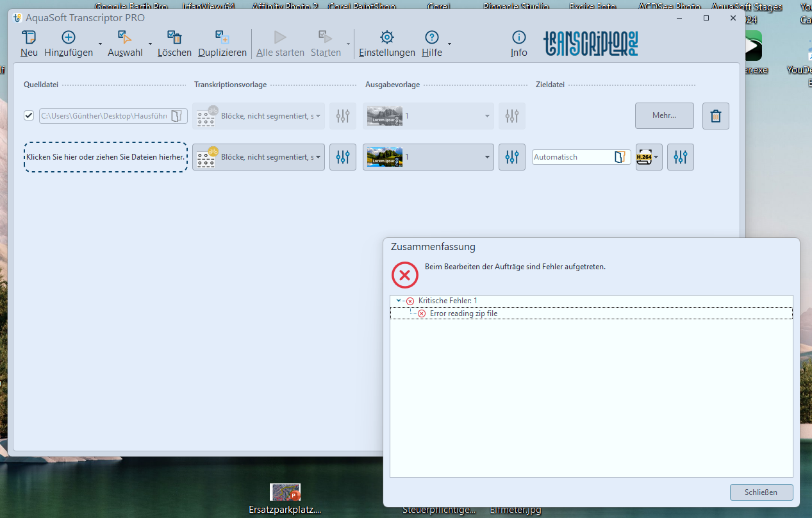Viewport: 812px width, 518px height.
Task: Open output template dropdown in second row
Action: [428, 157]
